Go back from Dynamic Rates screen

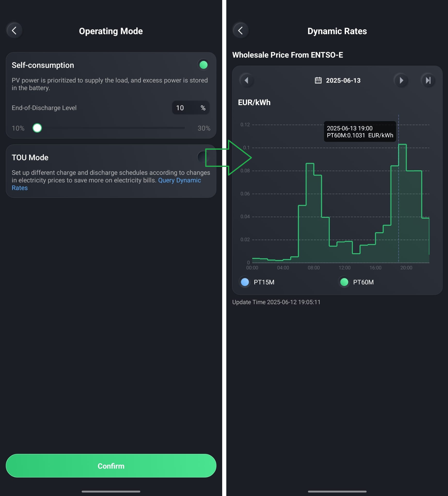point(241,31)
